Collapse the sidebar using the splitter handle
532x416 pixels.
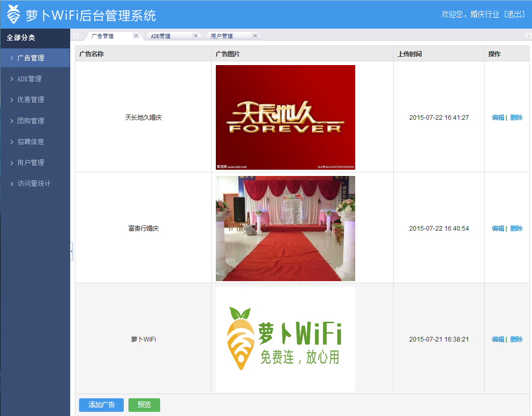[x=72, y=251]
